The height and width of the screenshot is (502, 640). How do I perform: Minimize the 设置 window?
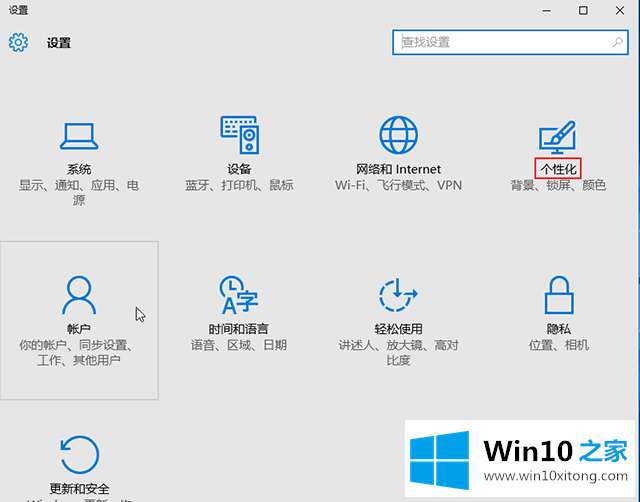(x=547, y=11)
